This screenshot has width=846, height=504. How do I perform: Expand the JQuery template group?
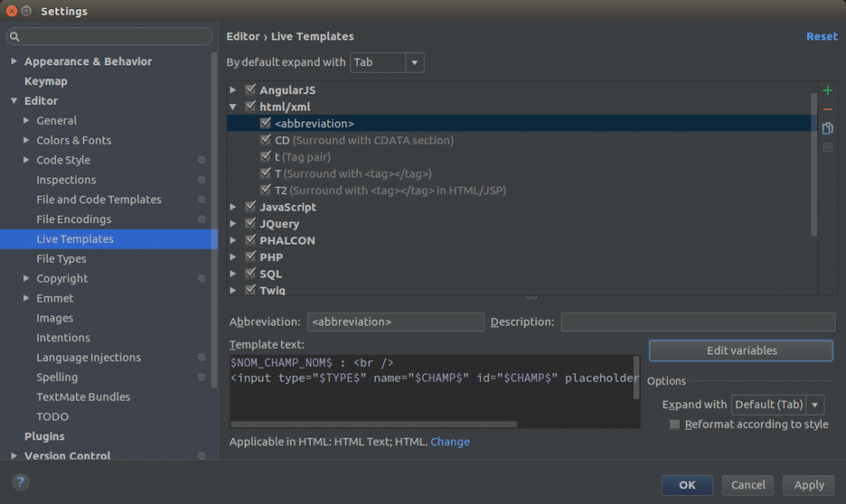tap(233, 224)
